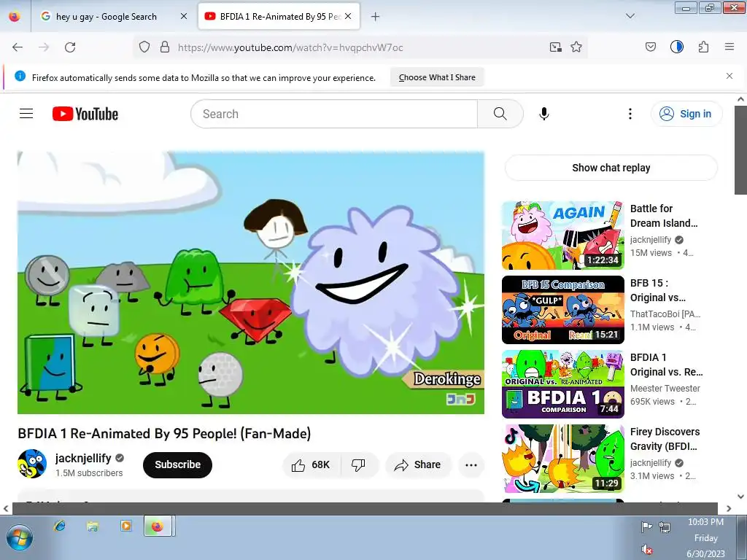Launch Internet Explorer from taskbar

60,526
